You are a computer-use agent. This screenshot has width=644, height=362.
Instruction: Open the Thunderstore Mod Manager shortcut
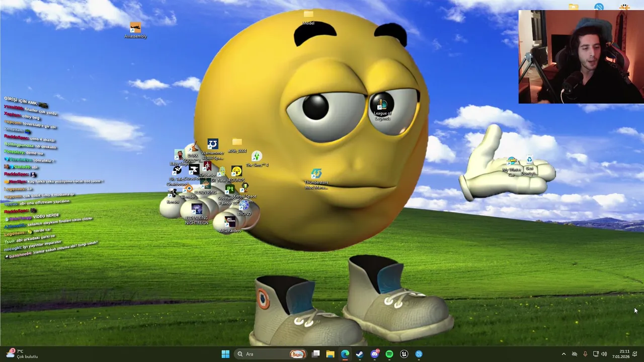coord(316,179)
